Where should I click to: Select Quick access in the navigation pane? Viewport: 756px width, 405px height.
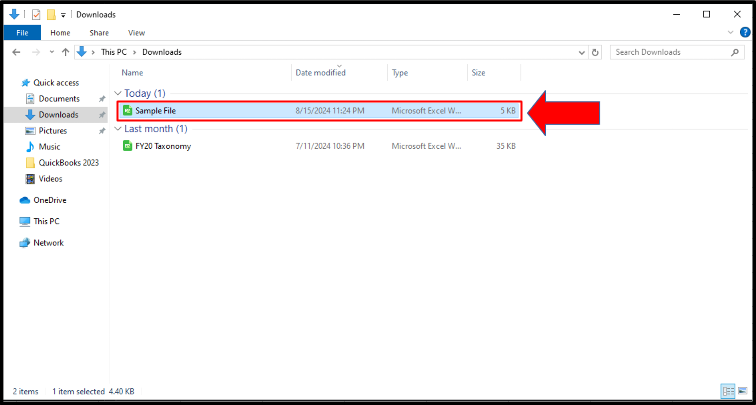point(56,83)
